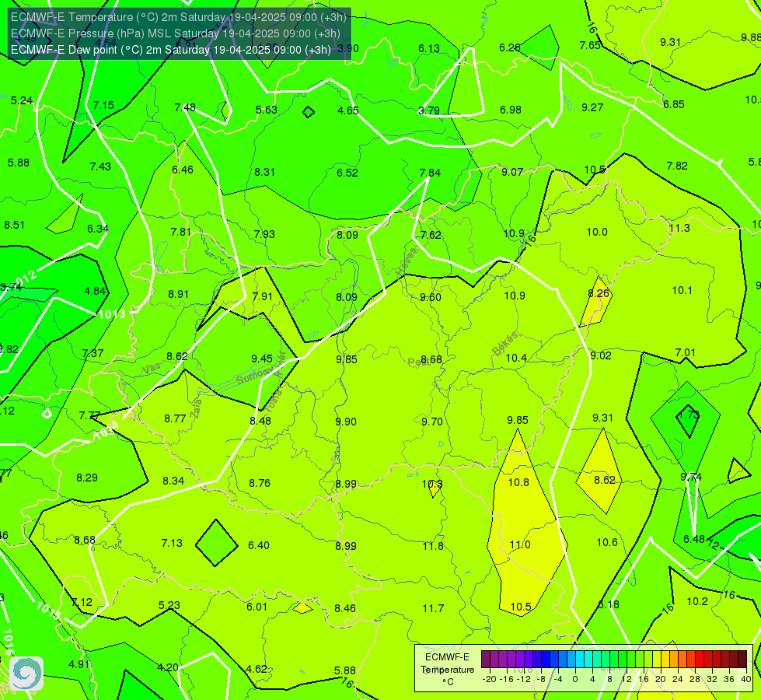The width and height of the screenshot is (761, 700).
Task: Click the Zala county label
Action: click(196, 408)
